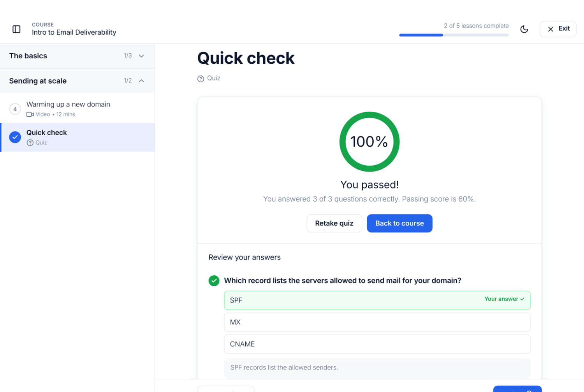Click '2 of 5 lessons complete' text
This screenshot has width=584, height=392.
point(476,26)
